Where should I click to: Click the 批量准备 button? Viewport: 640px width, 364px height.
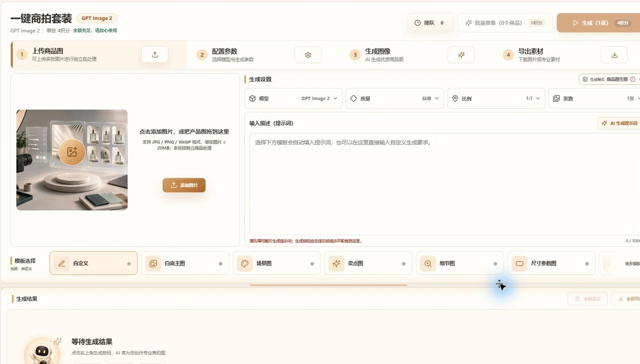(505, 23)
